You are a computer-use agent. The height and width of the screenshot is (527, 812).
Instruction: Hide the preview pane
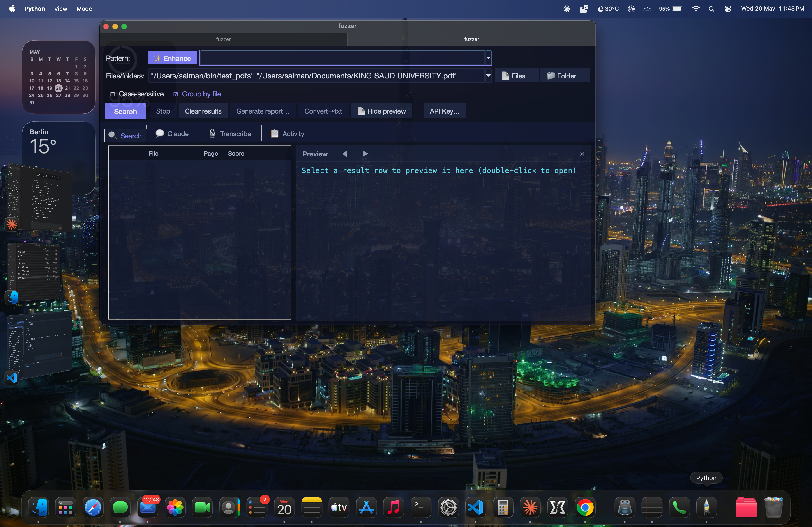point(381,111)
